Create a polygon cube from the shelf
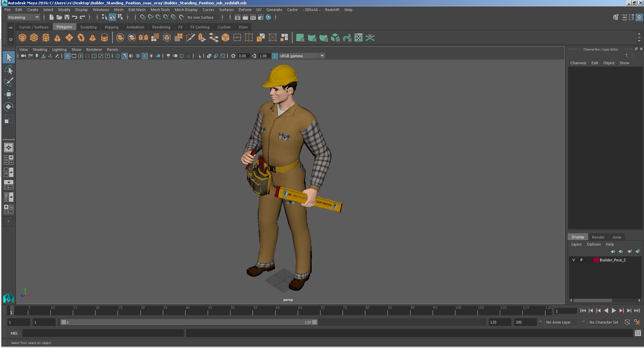 34,38
